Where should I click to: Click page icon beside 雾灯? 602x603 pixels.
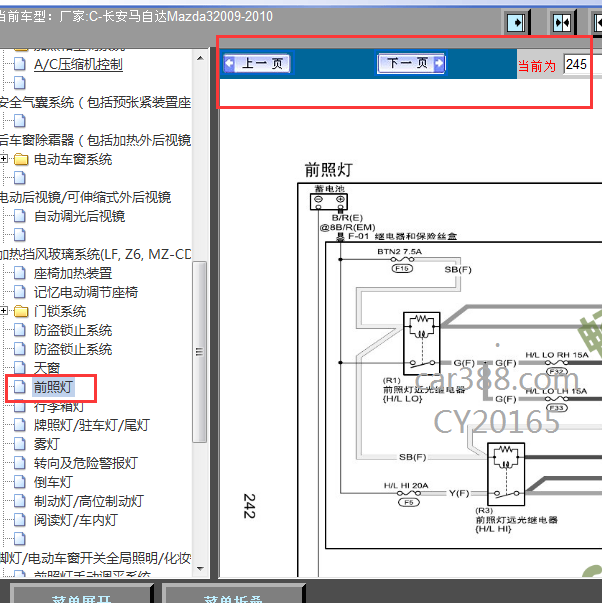[20, 444]
